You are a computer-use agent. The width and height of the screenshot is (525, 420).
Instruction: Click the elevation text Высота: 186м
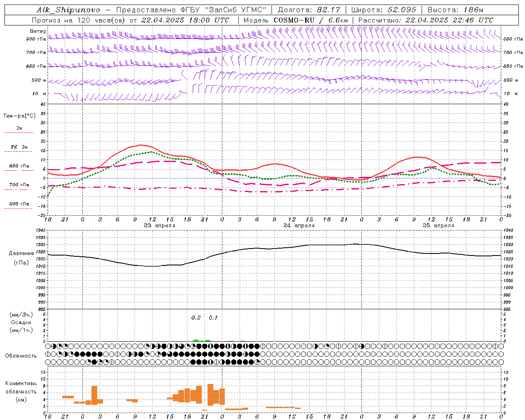(455, 10)
